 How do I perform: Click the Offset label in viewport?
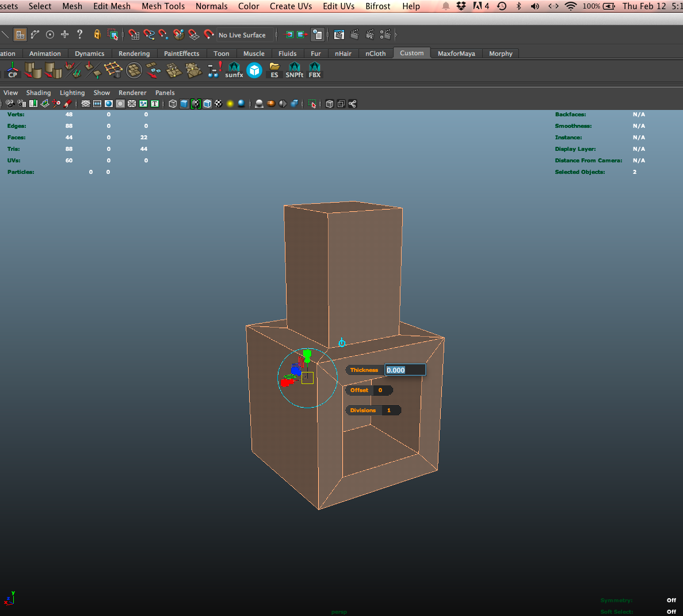tap(359, 390)
